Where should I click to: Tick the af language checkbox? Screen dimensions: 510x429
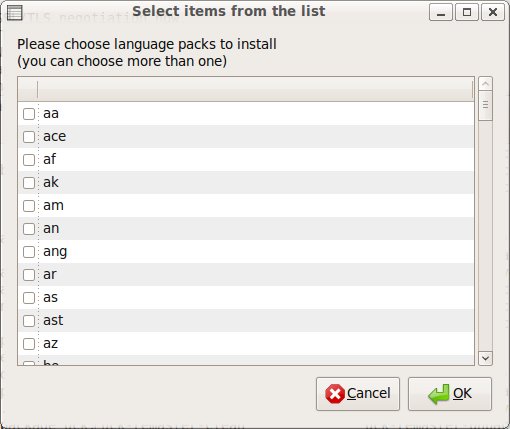pos(29,160)
